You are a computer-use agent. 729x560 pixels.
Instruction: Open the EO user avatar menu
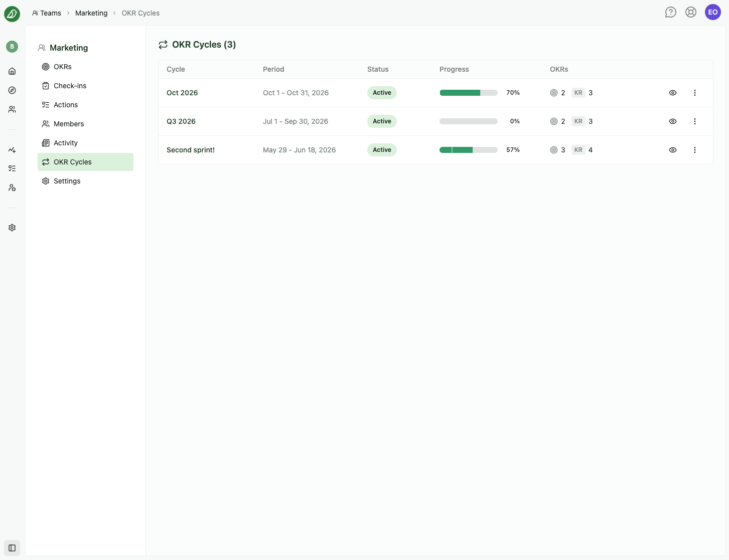pos(713,12)
